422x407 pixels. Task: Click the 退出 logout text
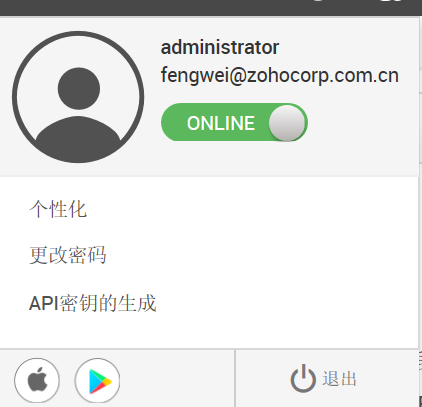[x=339, y=379]
